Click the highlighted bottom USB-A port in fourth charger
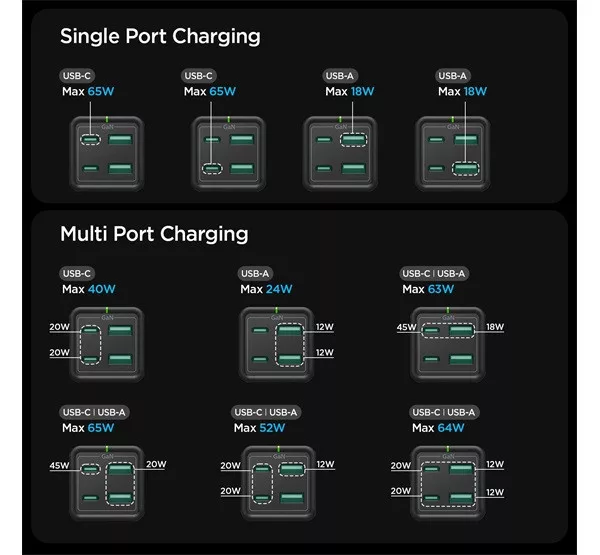The image size is (600, 555). click(x=465, y=169)
